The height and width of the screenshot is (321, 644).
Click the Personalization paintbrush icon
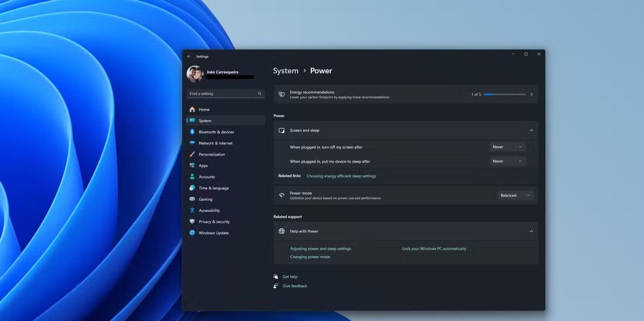pyautogui.click(x=192, y=154)
